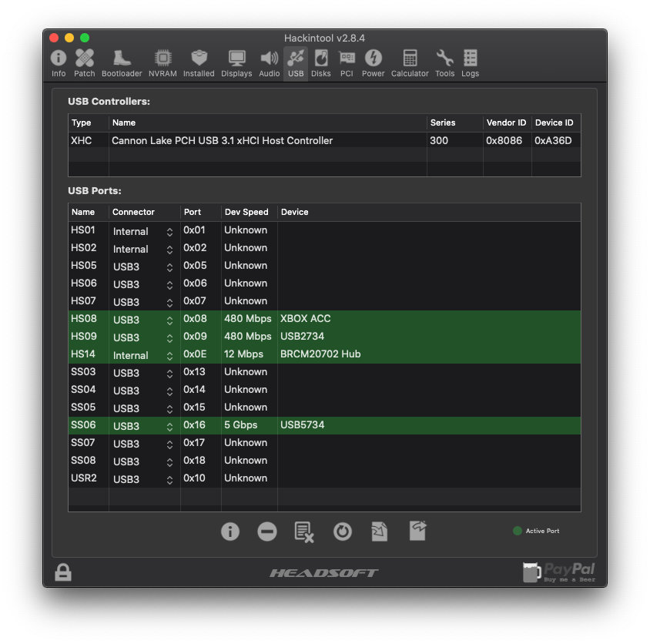650x644 pixels.
Task: Click the refresh ports icon
Action: tap(342, 532)
